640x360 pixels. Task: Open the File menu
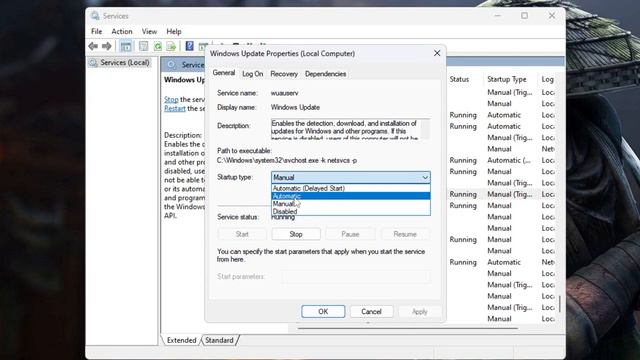[97, 31]
